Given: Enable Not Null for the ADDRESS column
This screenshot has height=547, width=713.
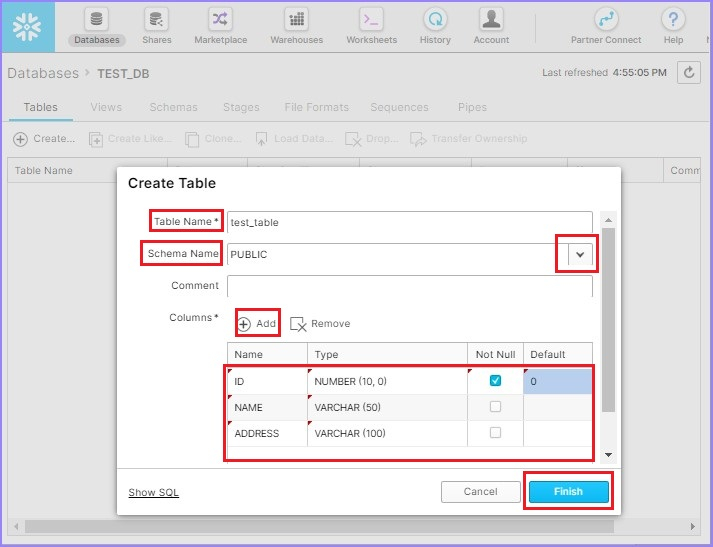Looking at the screenshot, I should point(495,432).
